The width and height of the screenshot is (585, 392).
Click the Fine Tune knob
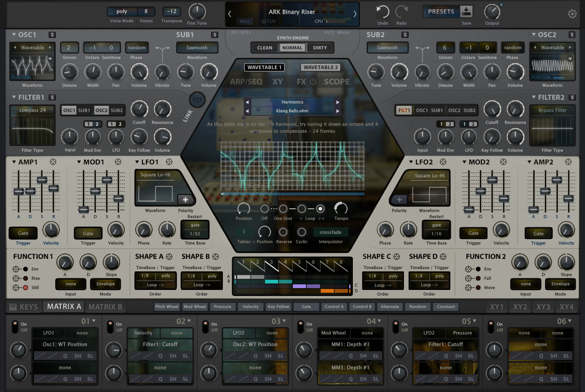(197, 11)
